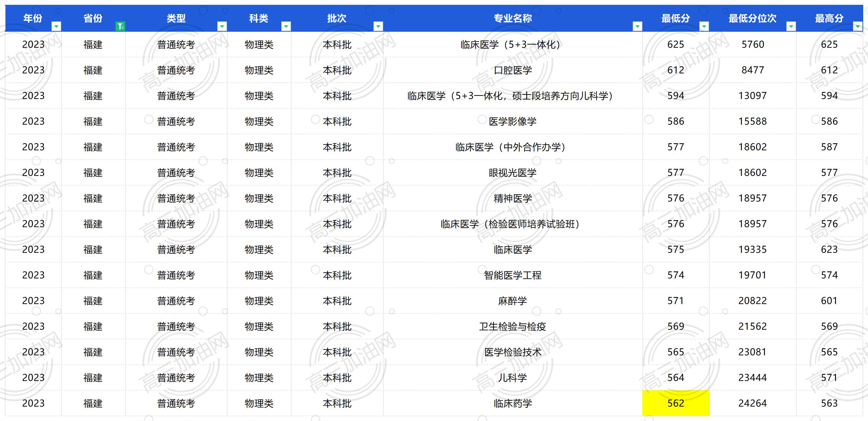This screenshot has height=421, width=868.
Task: Select the 省份 header cell
Action: 93,18
